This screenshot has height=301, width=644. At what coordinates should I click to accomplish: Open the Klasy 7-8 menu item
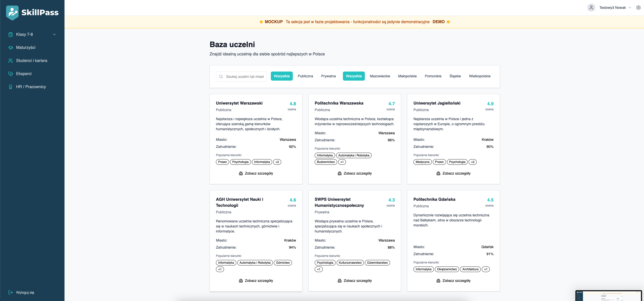[32, 35]
